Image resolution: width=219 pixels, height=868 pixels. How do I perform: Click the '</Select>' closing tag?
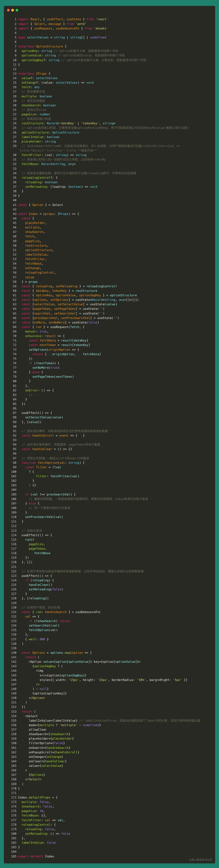[x=33, y=779]
